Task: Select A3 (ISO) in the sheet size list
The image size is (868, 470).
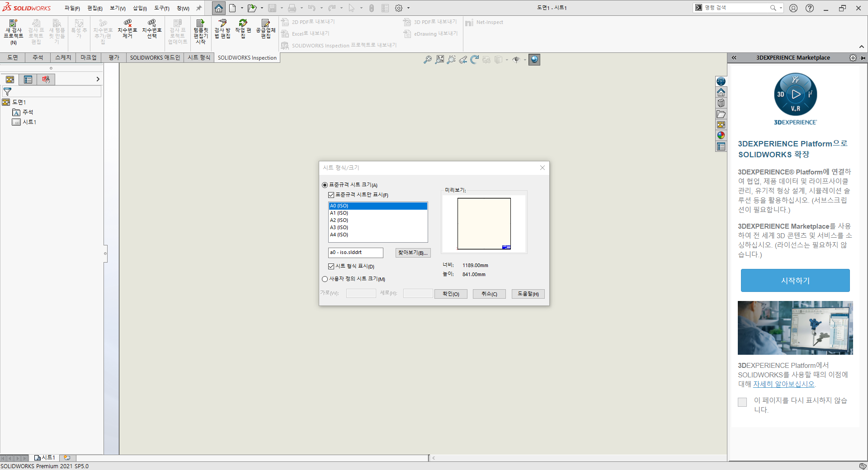Action: coord(378,227)
